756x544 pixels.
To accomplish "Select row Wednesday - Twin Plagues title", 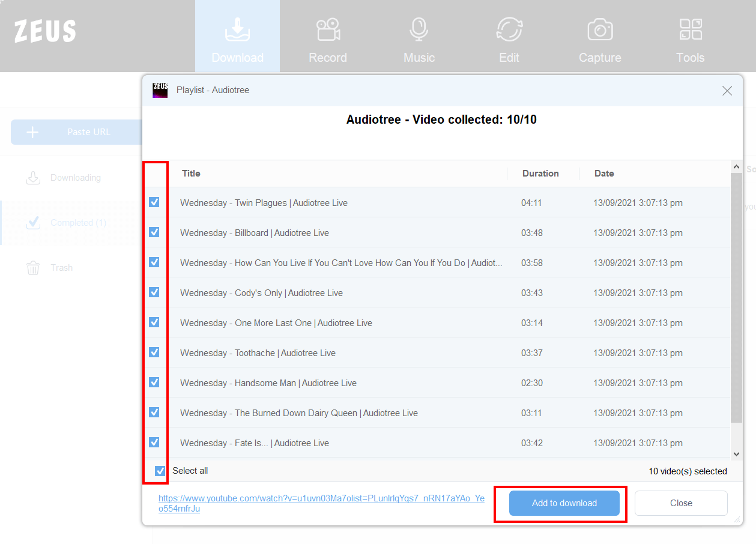I will (x=264, y=203).
